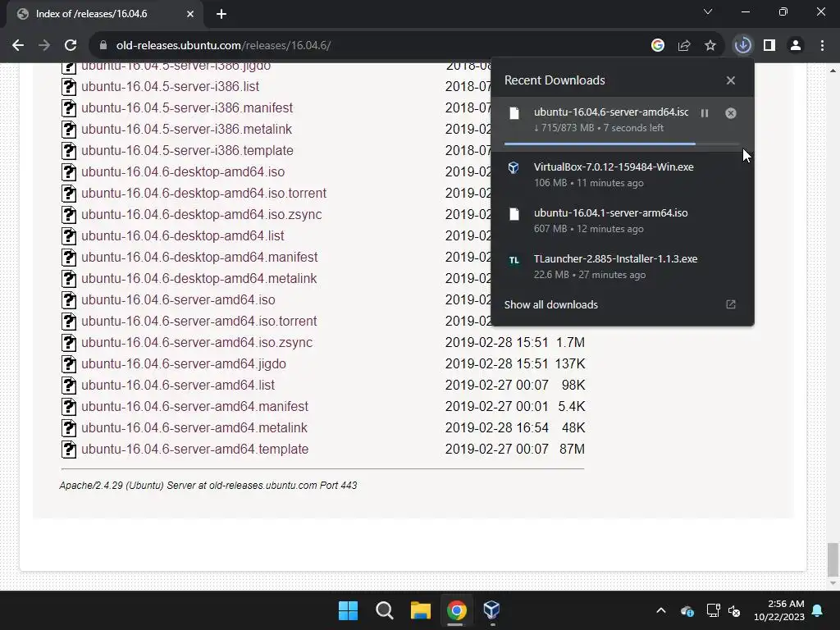This screenshot has height=630, width=840.
Task: Open ubuntu-16.04.6-server-amd64.iso link
Action: (178, 300)
